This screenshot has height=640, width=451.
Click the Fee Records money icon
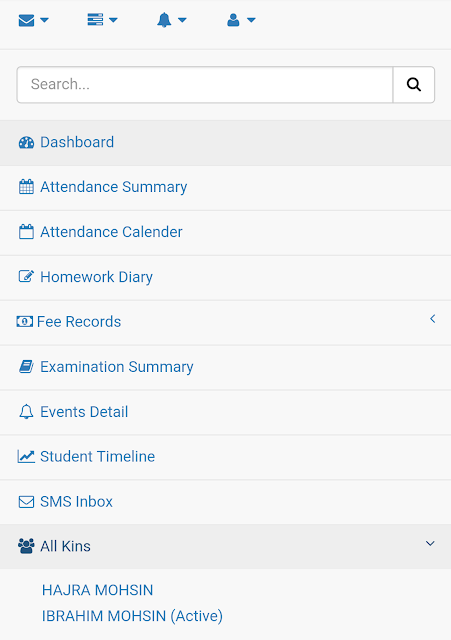(x=24, y=322)
